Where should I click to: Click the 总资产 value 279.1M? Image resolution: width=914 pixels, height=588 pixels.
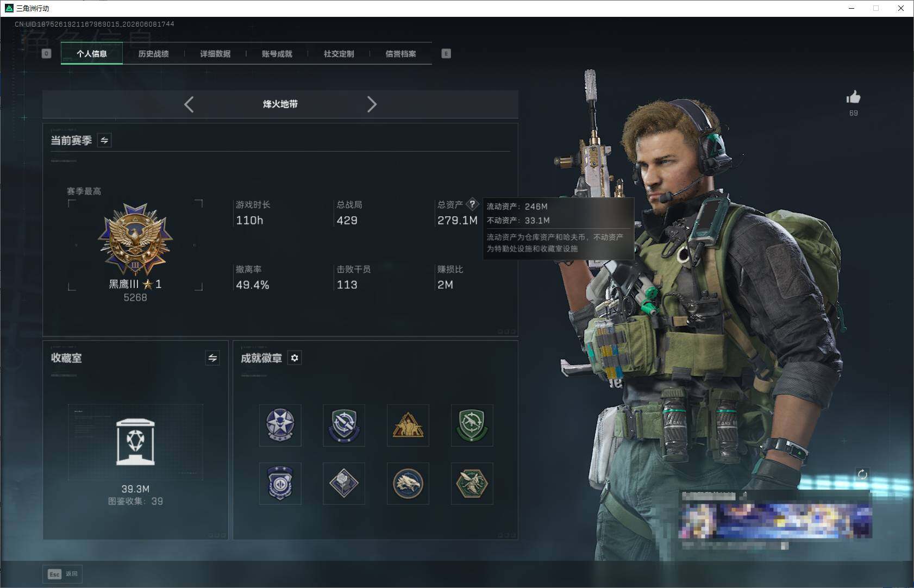(x=458, y=221)
